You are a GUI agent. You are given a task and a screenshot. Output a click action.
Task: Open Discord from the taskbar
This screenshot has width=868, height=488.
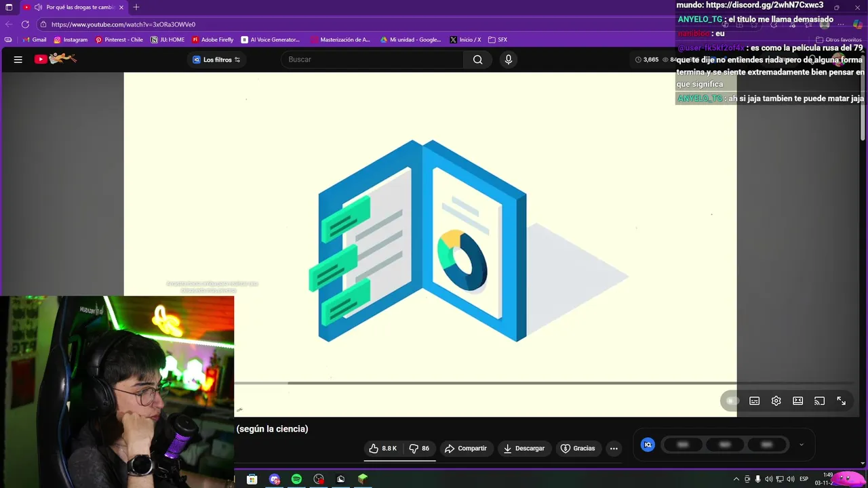[275, 479]
